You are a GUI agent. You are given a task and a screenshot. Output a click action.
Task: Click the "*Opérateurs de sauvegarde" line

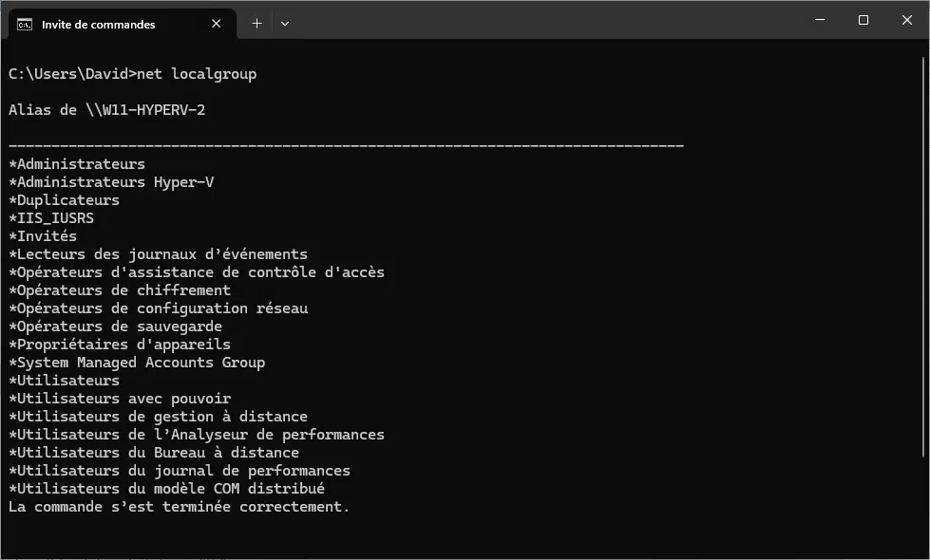(114, 326)
